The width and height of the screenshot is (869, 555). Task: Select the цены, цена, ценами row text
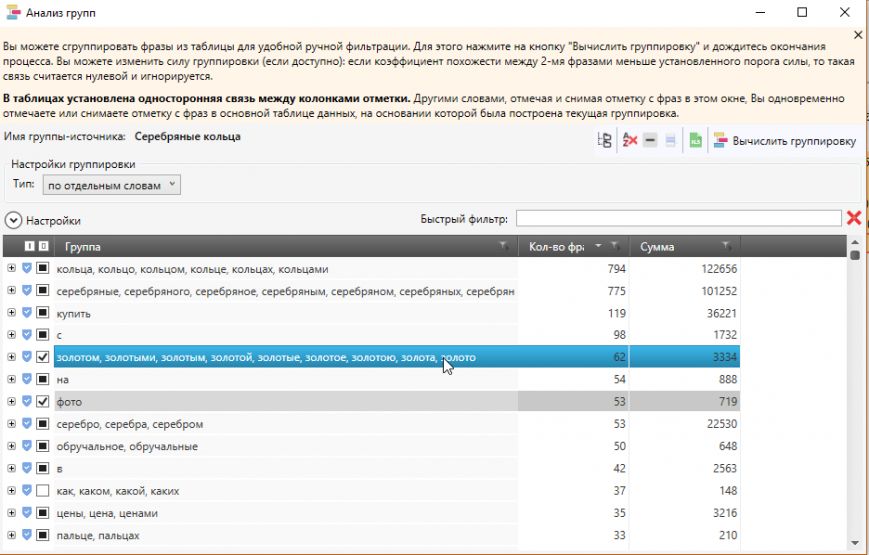[107, 513]
